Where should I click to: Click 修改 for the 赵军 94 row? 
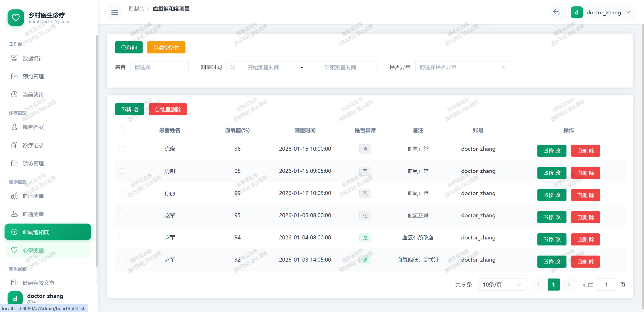pyautogui.click(x=552, y=239)
